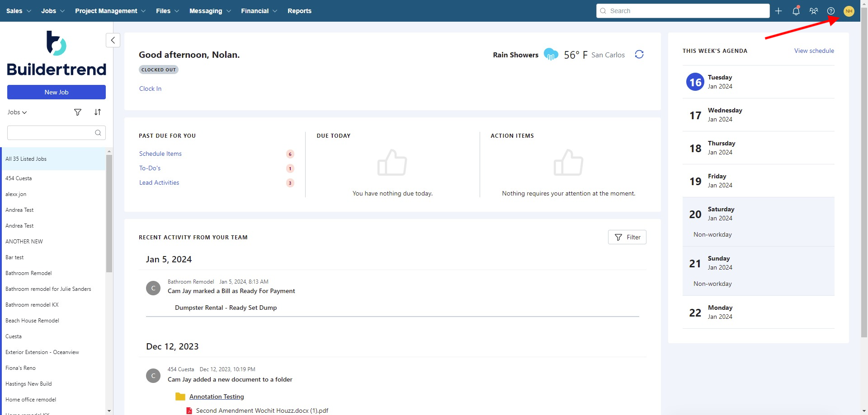
Task: Open the team users icon
Action: click(814, 11)
